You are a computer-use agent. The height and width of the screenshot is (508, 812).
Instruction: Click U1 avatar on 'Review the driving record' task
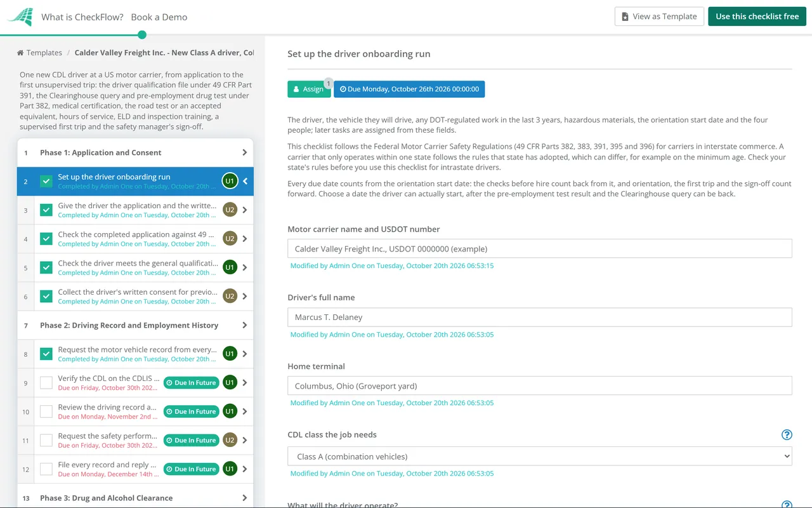click(x=230, y=411)
